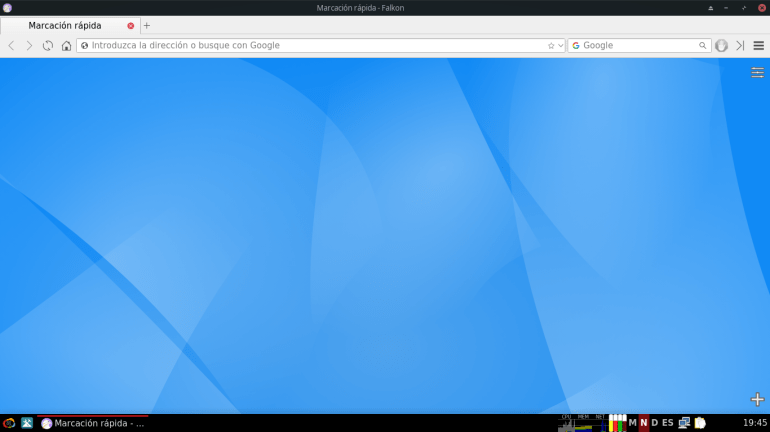Bookmark this page with the star icon
Image resolution: width=770 pixels, height=432 pixels.
coord(551,46)
